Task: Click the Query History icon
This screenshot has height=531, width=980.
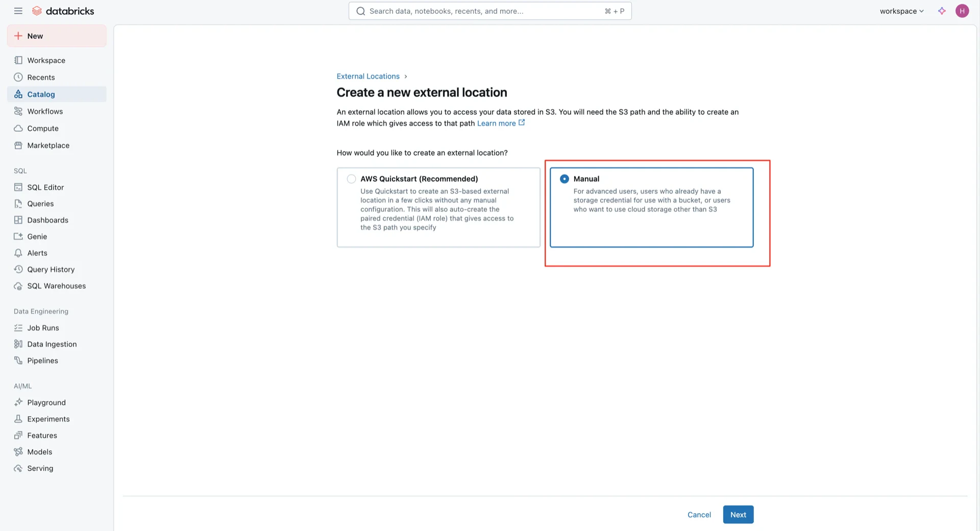Action: [x=18, y=269]
